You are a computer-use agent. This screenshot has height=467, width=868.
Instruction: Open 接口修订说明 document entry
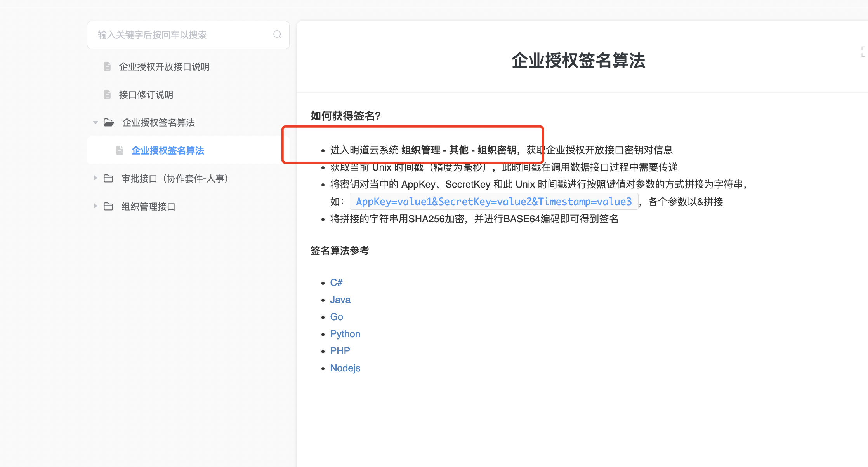click(146, 95)
